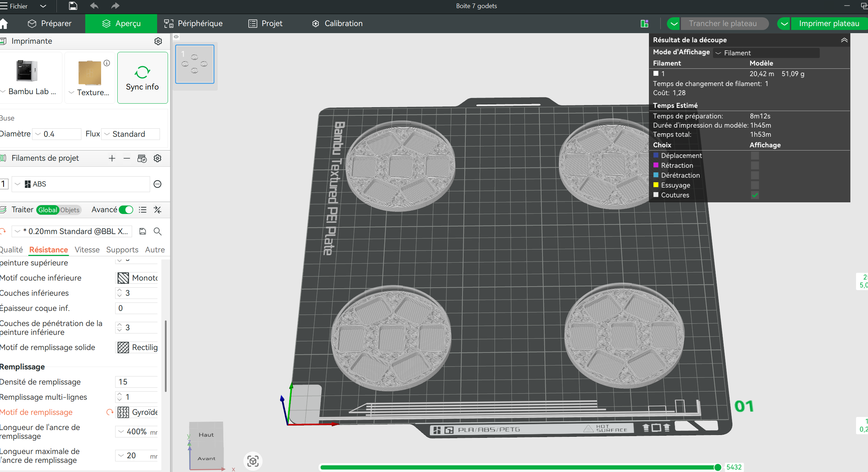Switch to the Vitesse tab
868x472 pixels.
click(87, 250)
